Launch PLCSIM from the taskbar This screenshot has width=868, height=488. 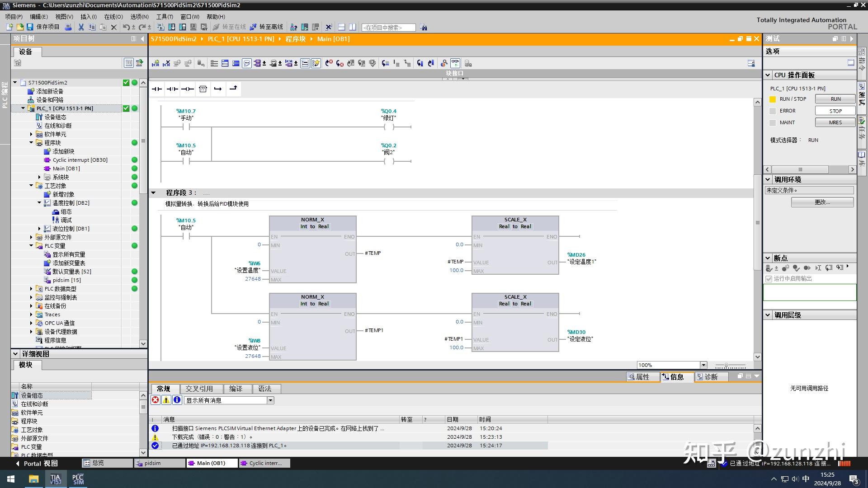tap(78, 479)
